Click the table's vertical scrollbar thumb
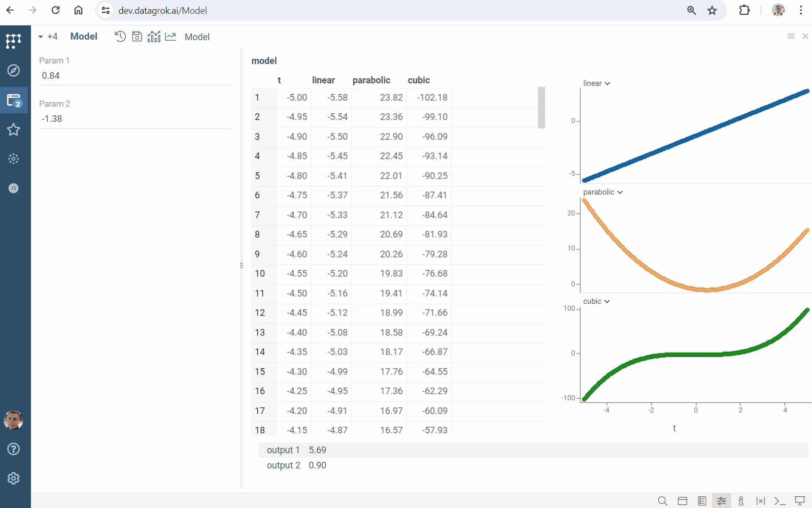This screenshot has width=812, height=508. click(x=542, y=108)
